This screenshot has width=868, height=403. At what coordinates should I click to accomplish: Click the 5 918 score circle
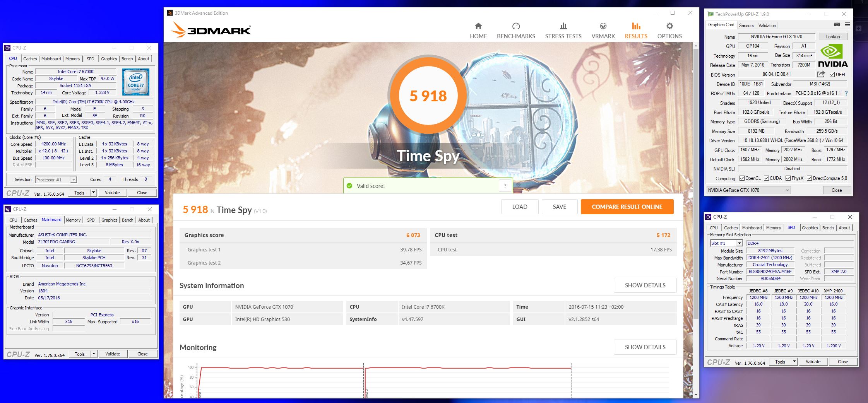(x=428, y=96)
